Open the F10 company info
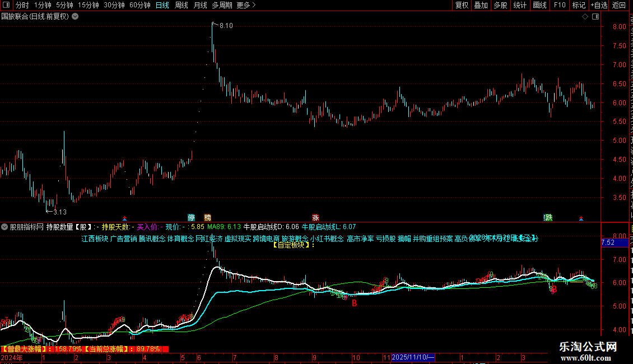 pyautogui.click(x=560, y=5)
